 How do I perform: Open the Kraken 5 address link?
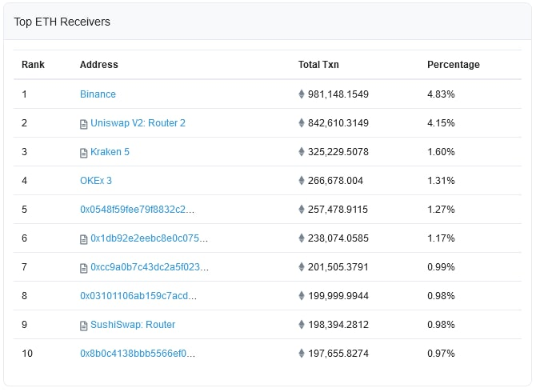tap(110, 152)
